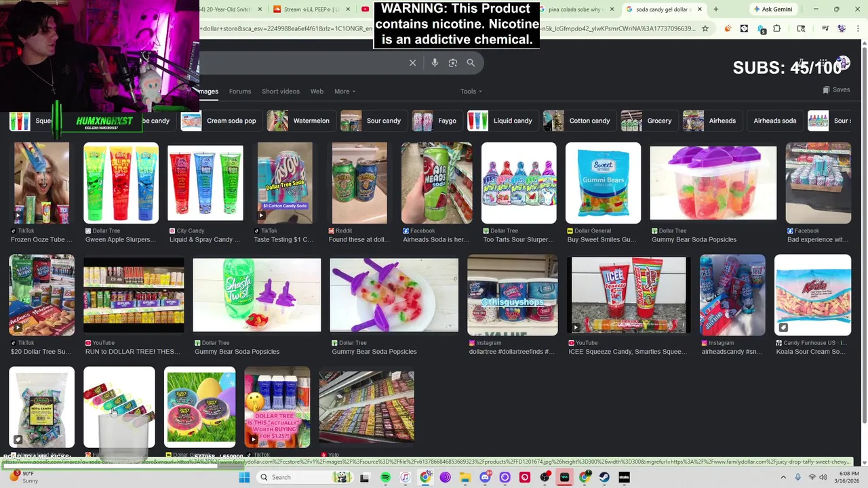Open Chrome profile avatar
Image resolution: width=868 pixels, height=488 pixels.
click(x=842, y=28)
